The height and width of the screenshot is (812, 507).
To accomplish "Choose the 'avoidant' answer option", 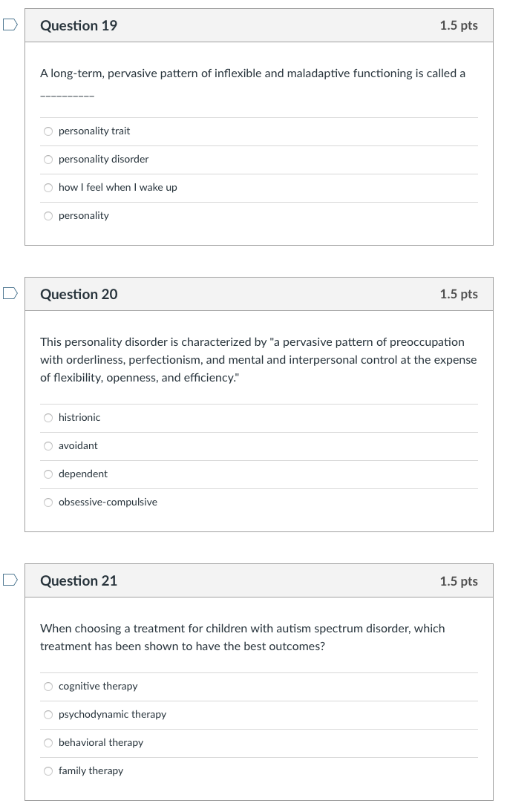I will point(48,445).
